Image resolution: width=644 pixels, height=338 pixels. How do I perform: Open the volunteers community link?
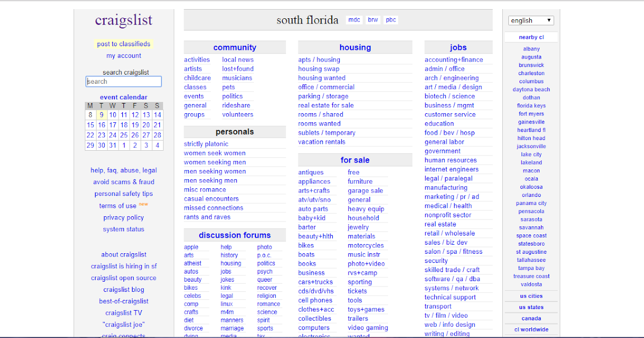pyautogui.click(x=238, y=115)
